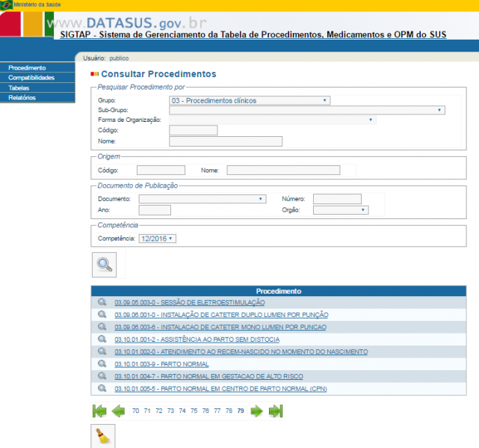The image size is (479, 448).
Task: Click magnifier icon beside ASSISTÊNCIA AO PARTO SEM DISTOCIA
Action: tap(102, 339)
